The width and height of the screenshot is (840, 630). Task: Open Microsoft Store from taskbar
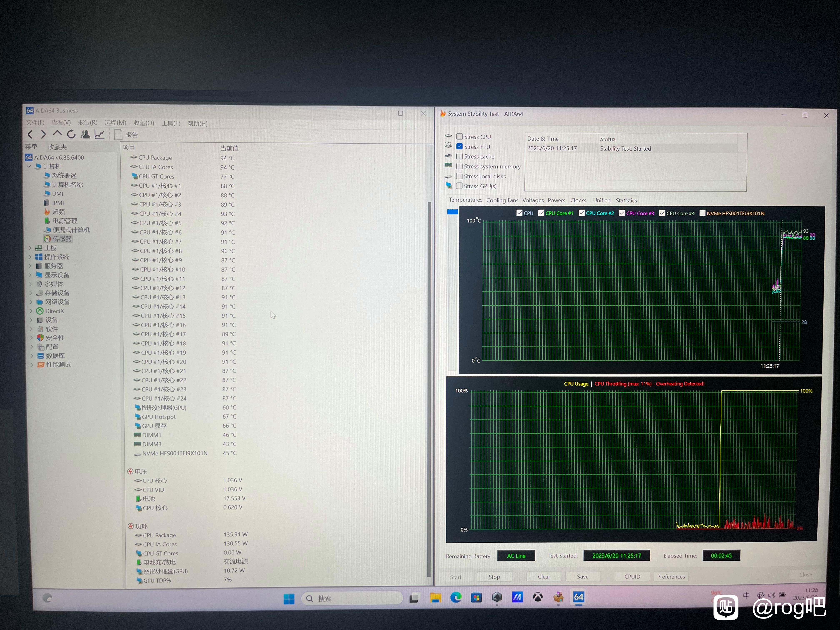(x=476, y=597)
